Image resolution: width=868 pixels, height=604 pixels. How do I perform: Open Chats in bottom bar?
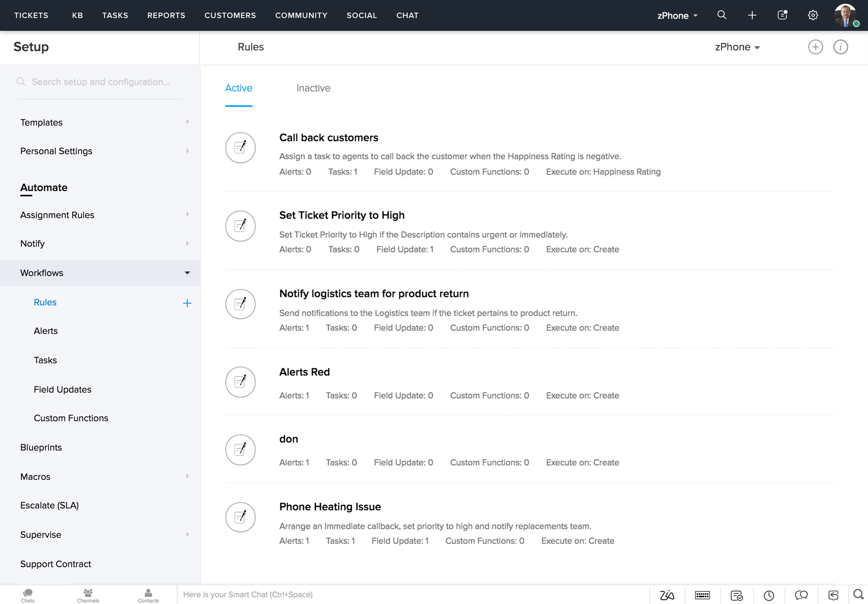pyautogui.click(x=27, y=595)
